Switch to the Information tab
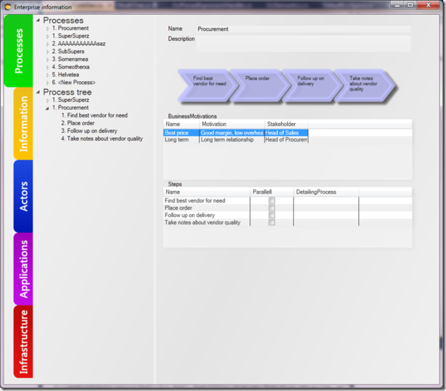The width and height of the screenshot is (446, 391). click(x=23, y=124)
